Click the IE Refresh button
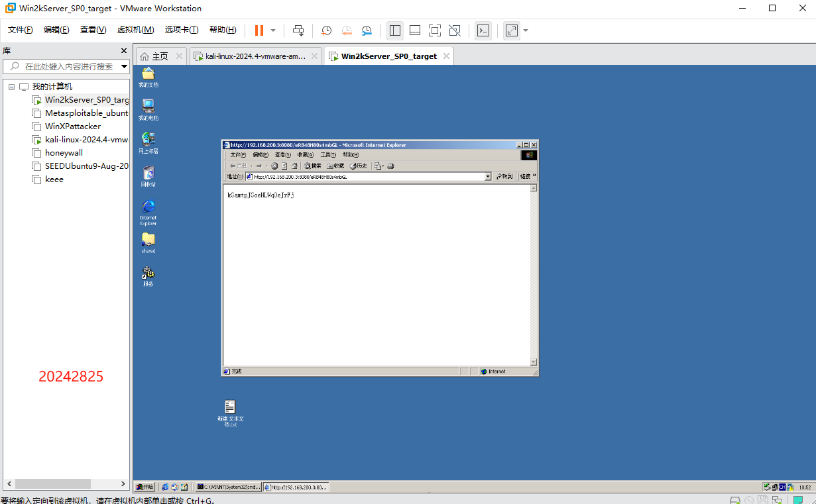 click(x=284, y=166)
